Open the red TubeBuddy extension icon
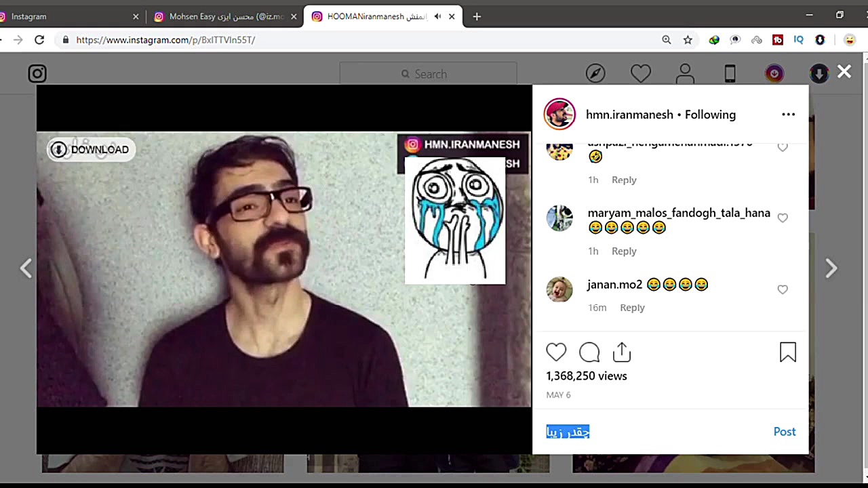Image resolution: width=868 pixels, height=488 pixels. pyautogui.click(x=778, y=40)
